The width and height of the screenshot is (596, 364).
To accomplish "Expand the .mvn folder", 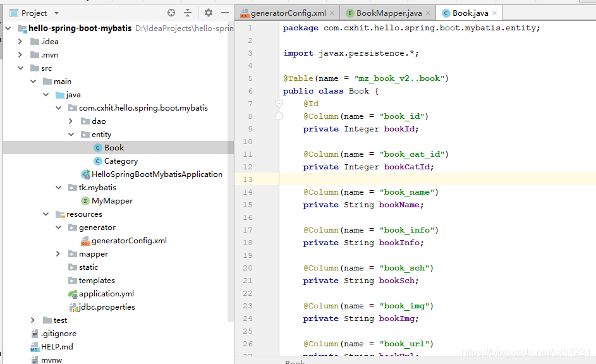I will click(20, 55).
